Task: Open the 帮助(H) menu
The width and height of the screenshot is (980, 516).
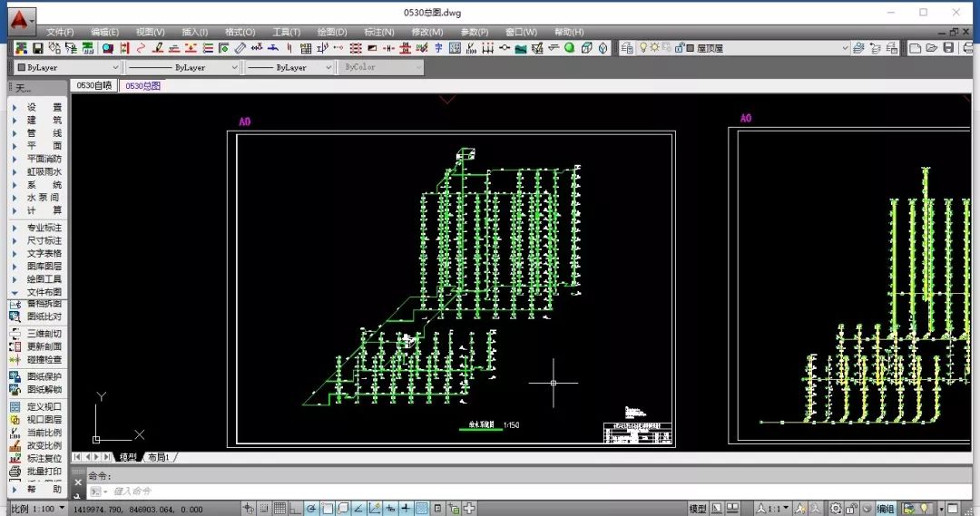Action: [x=569, y=32]
